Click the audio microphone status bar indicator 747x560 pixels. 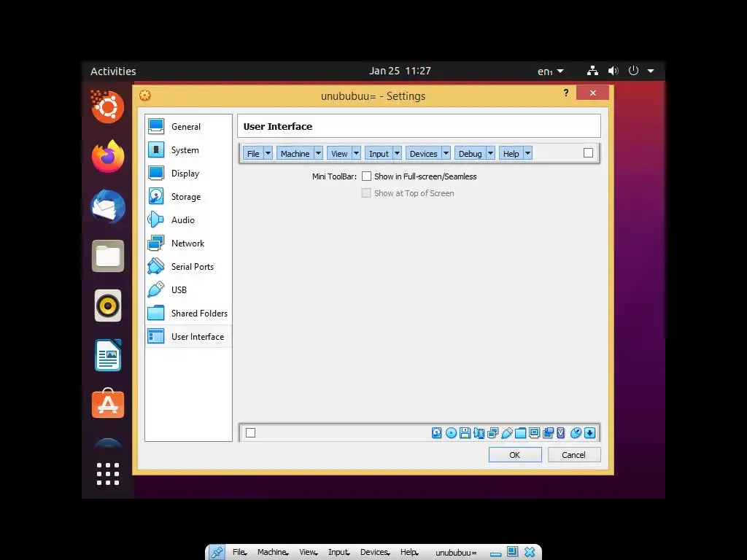click(479, 433)
